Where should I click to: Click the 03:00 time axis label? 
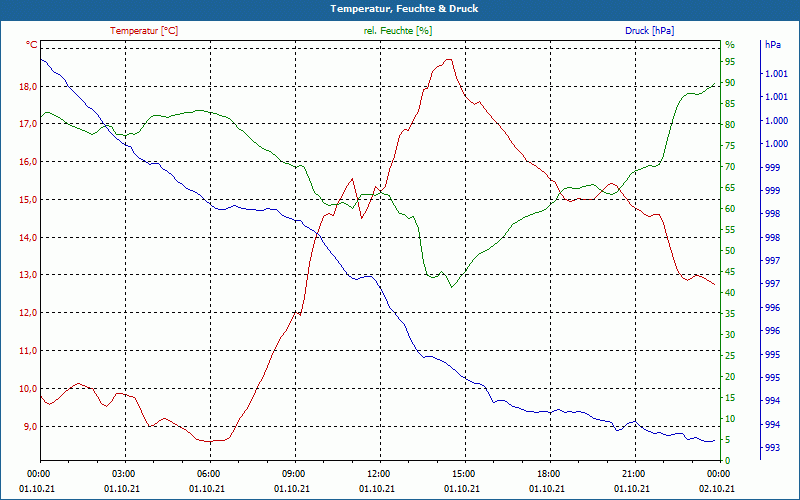[x=123, y=474]
